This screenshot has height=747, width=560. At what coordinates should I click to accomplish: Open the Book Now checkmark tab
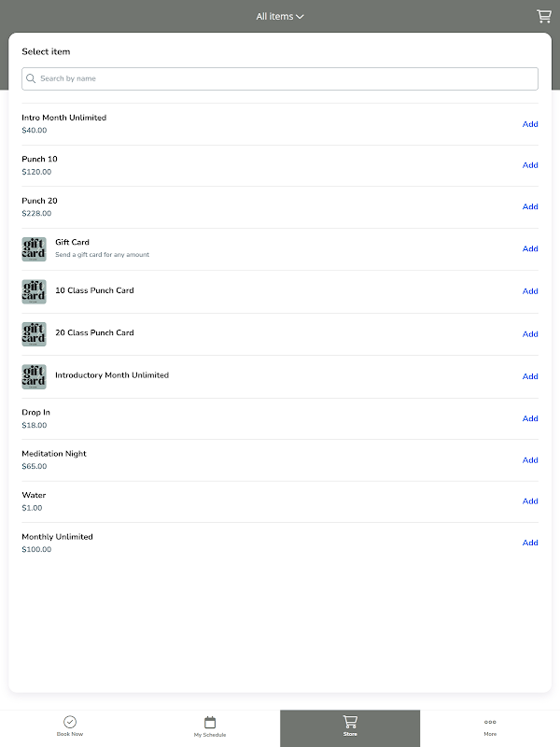pos(70,726)
